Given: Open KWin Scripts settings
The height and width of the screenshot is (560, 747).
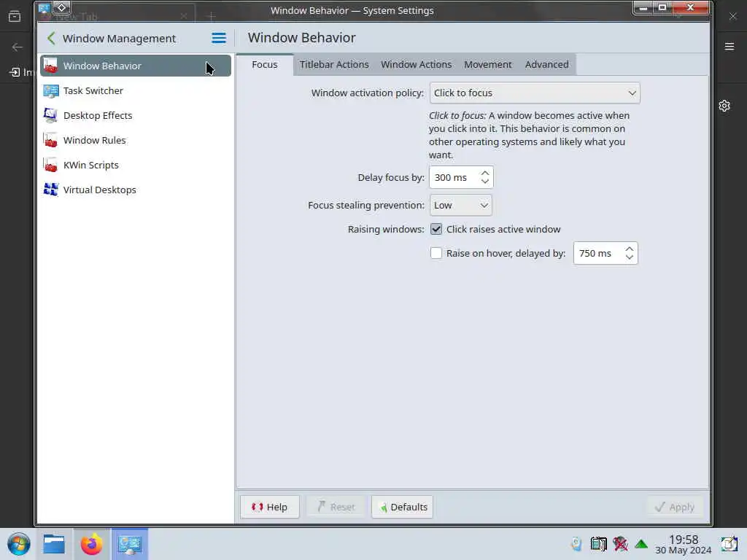Looking at the screenshot, I should [x=135, y=165].
